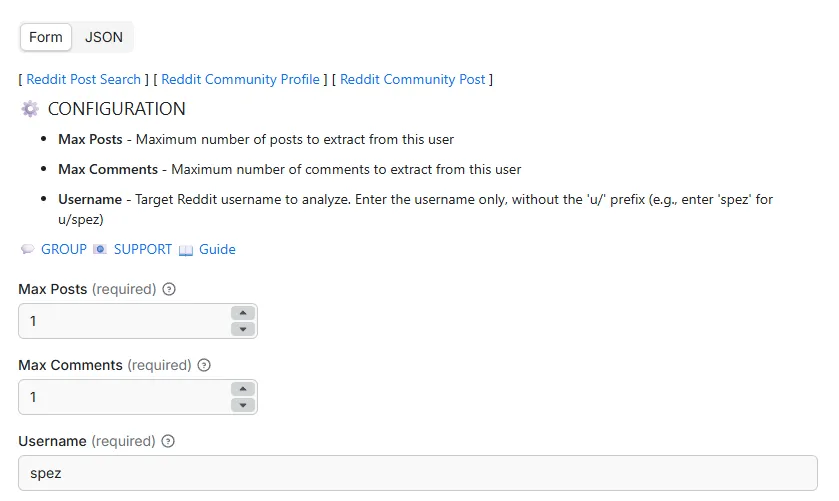This screenshot has width=839, height=501.
Task: Switch to the JSON tab
Action: click(103, 37)
